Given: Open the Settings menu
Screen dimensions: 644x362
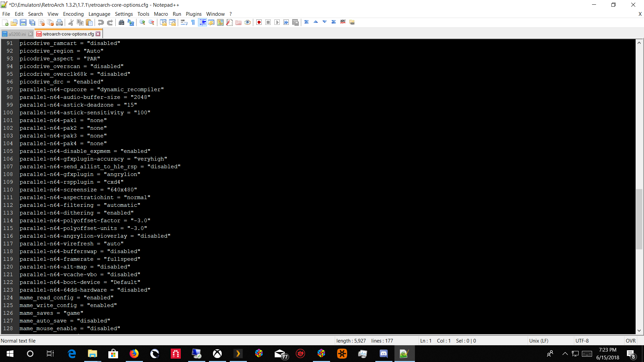Looking at the screenshot, I should tap(124, 14).
